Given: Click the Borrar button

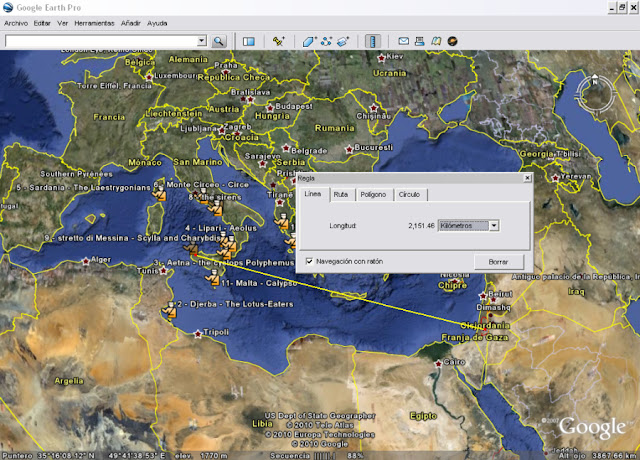Looking at the screenshot, I should tap(499, 262).
